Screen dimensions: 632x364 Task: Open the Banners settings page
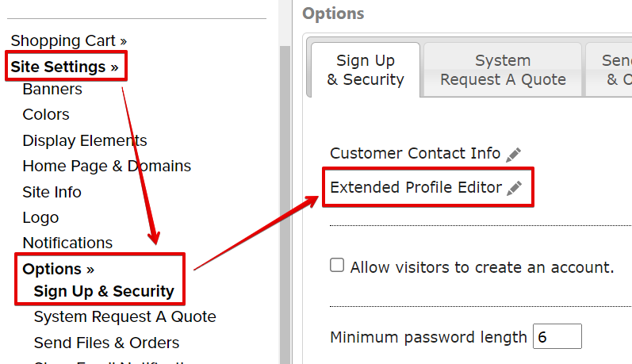[52, 89]
